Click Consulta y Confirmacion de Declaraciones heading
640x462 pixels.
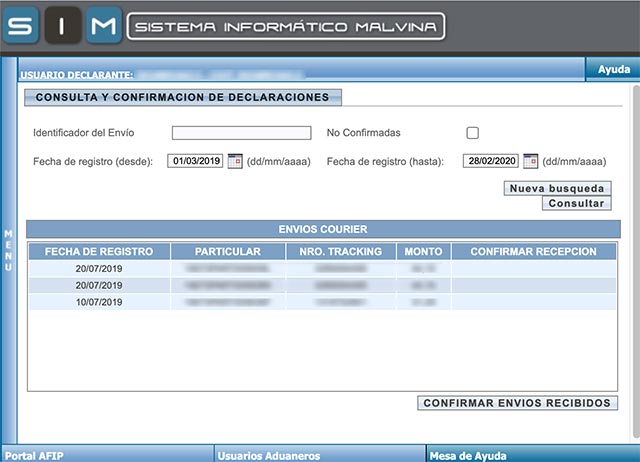182,97
